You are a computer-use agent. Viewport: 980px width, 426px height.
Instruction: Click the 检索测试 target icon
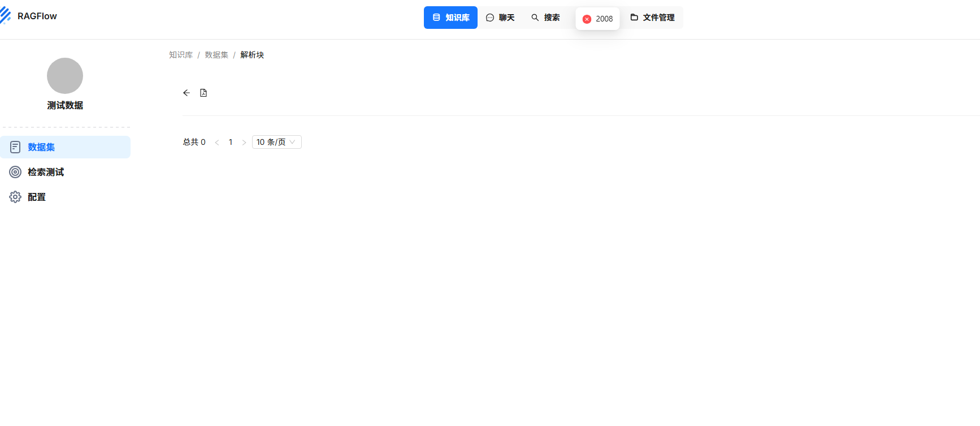coord(15,172)
